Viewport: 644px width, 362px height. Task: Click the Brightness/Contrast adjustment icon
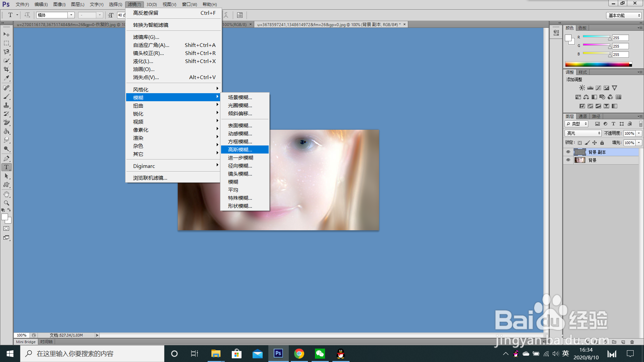point(582,88)
